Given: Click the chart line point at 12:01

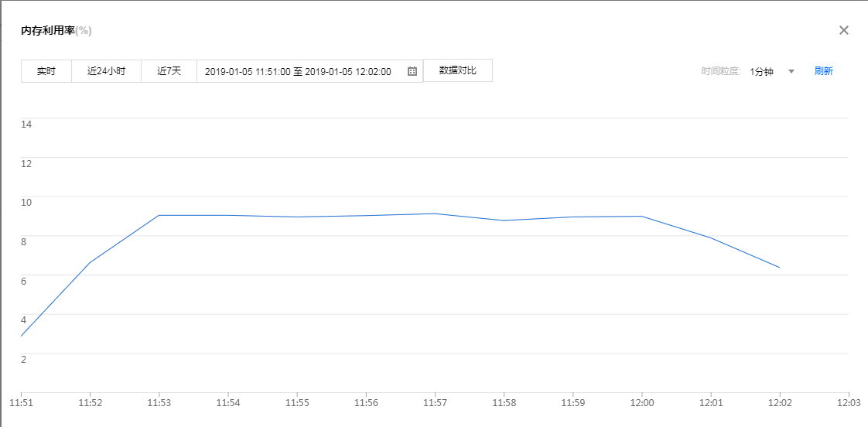Looking at the screenshot, I should [711, 237].
